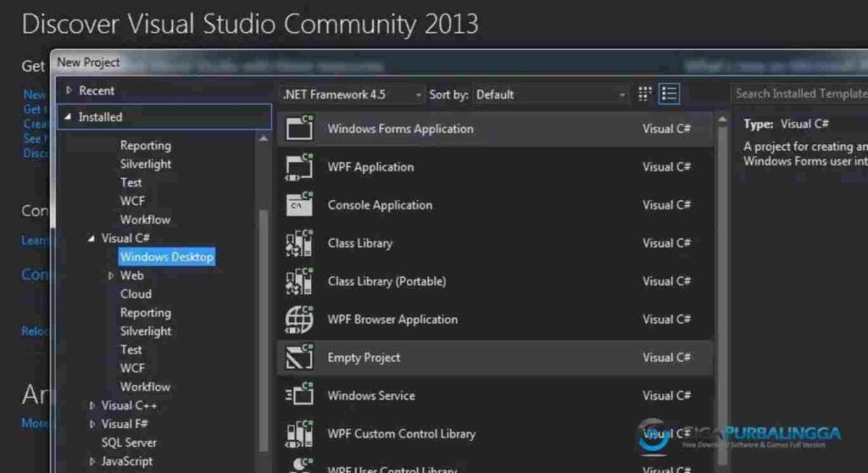
Task: Collapse the Installed section
Action: point(68,117)
